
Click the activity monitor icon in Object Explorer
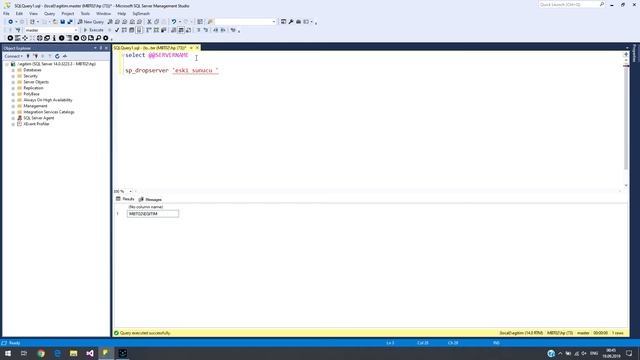[65, 56]
